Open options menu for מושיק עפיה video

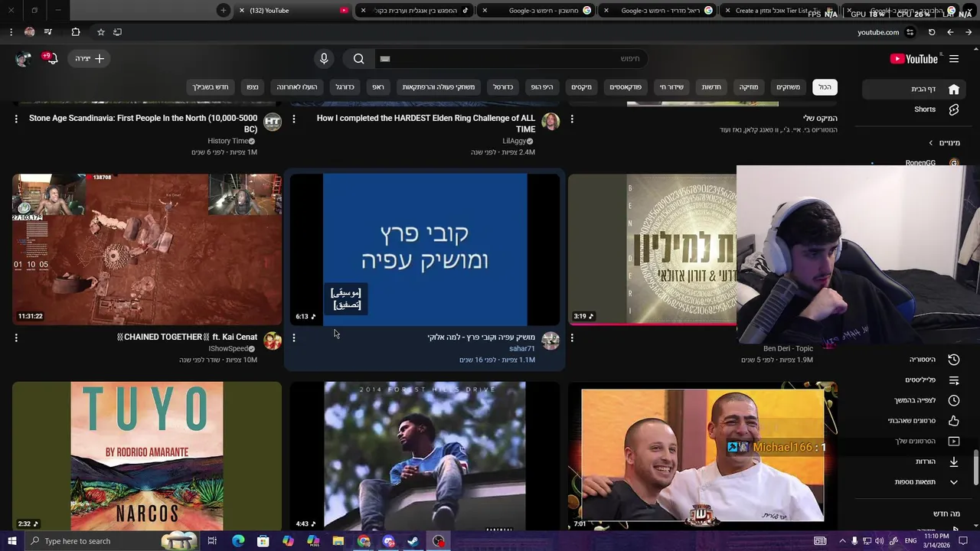[x=294, y=337]
